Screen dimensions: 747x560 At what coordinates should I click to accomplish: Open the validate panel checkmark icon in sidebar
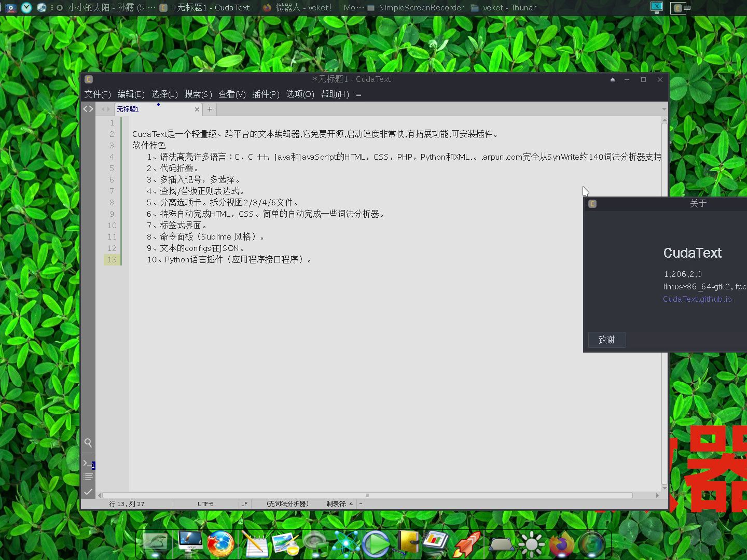[88, 492]
